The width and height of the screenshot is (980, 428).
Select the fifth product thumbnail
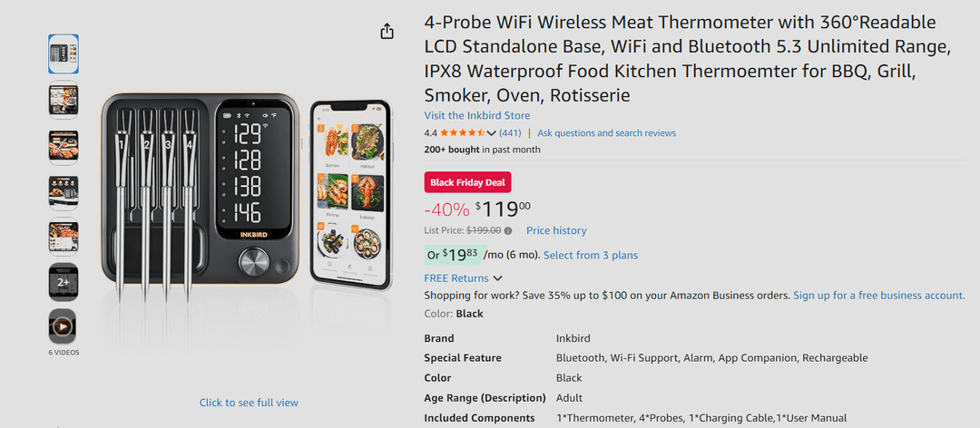tap(63, 237)
